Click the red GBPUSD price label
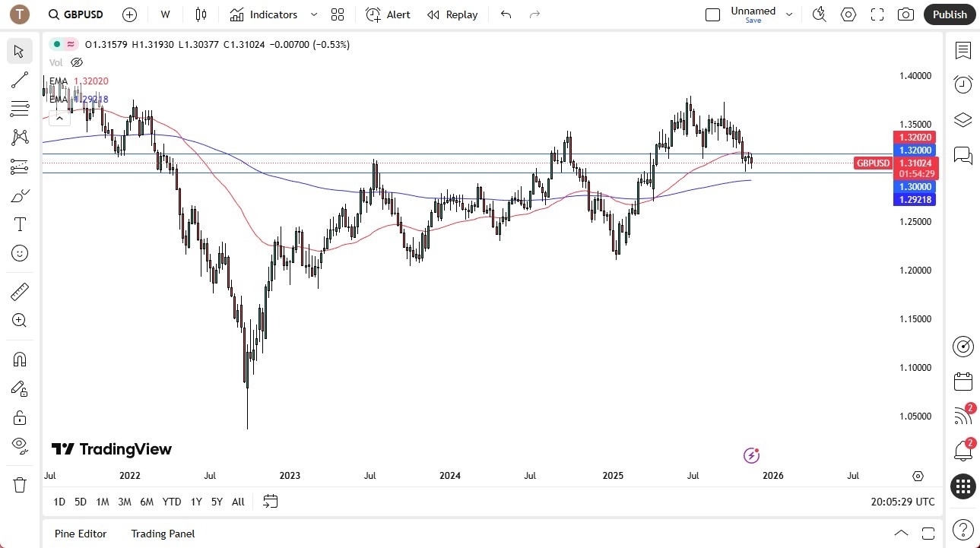This screenshot has width=980, height=548. [x=873, y=163]
